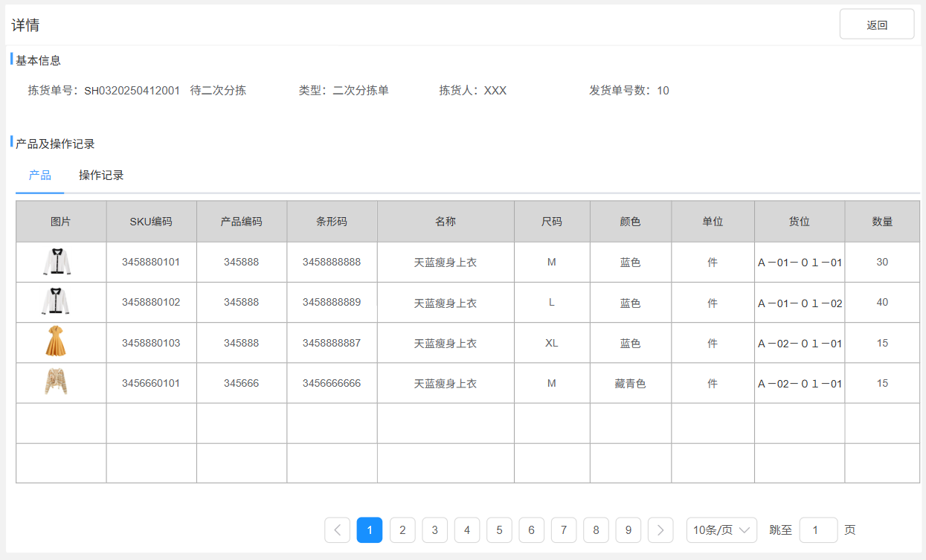Go to previous page arrow
The height and width of the screenshot is (560, 926).
point(337,530)
